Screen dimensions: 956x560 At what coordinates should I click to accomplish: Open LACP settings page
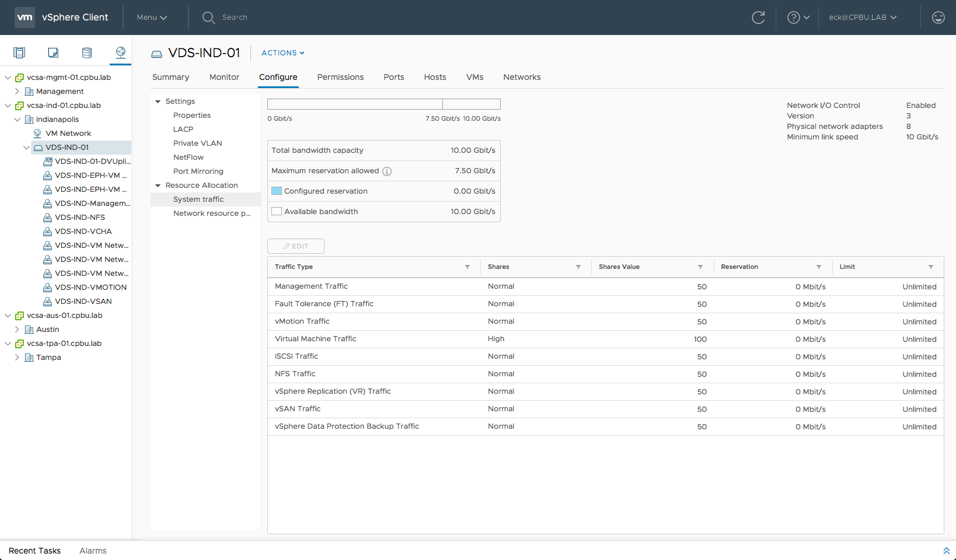[x=183, y=129]
